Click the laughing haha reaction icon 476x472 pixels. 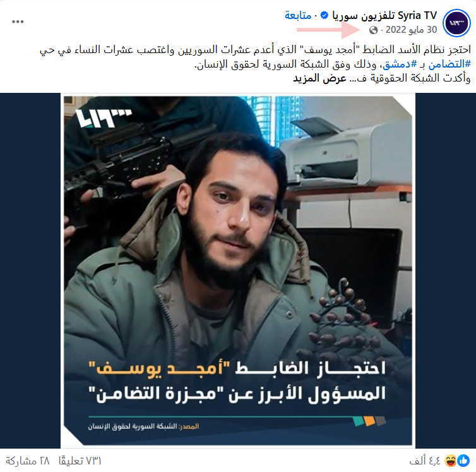[x=451, y=461]
